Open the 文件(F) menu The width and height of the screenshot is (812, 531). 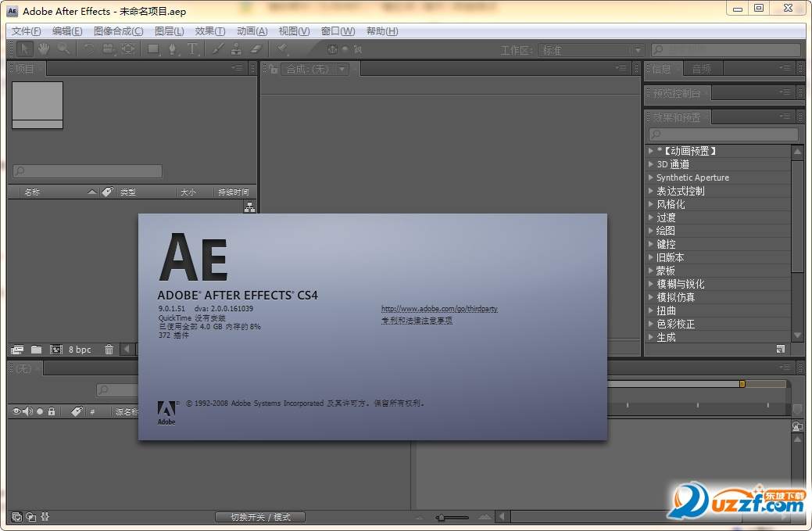26,31
